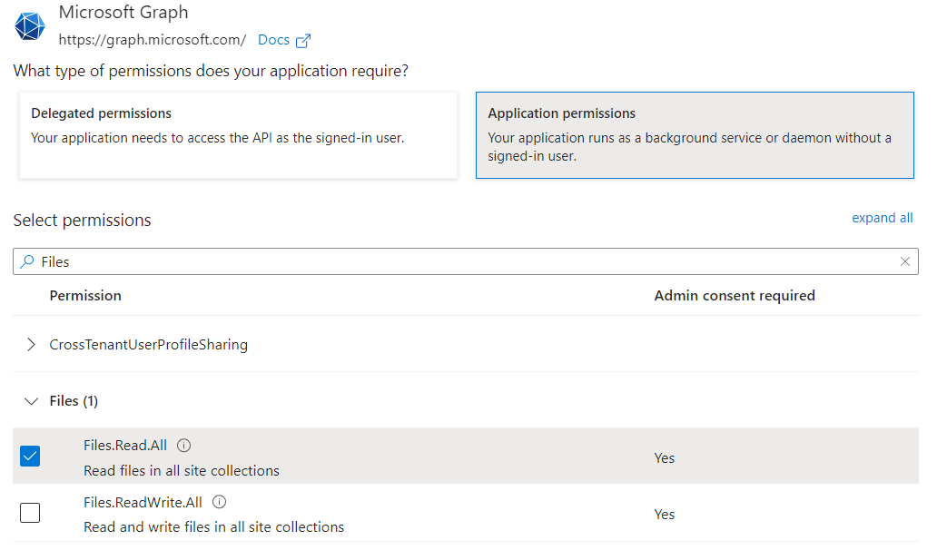The height and width of the screenshot is (560, 937).
Task: Open the Docs external link icon
Action: [x=303, y=41]
